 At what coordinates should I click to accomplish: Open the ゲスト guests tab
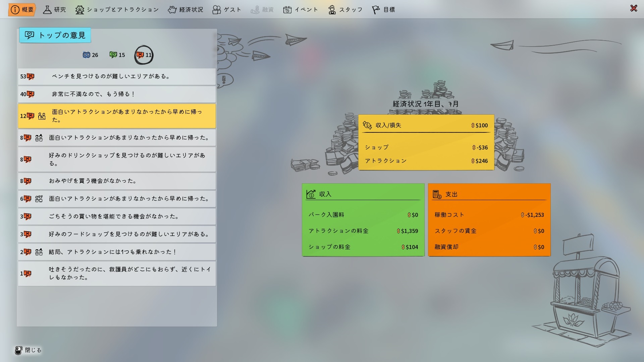click(x=227, y=10)
